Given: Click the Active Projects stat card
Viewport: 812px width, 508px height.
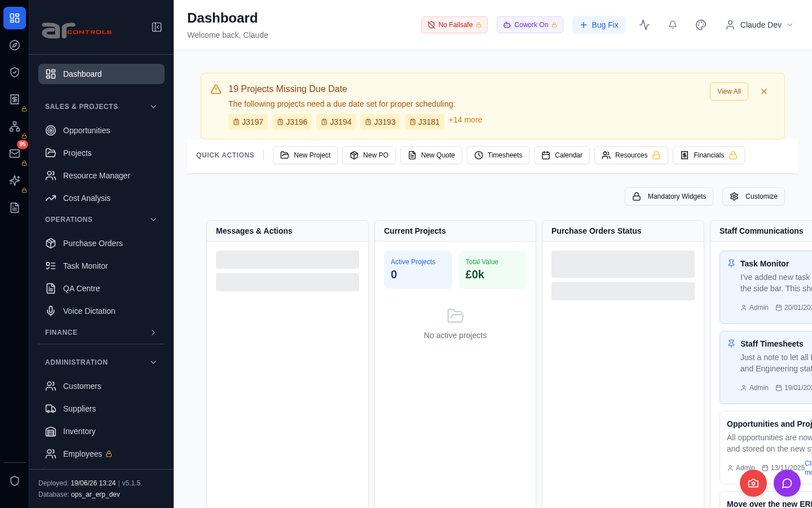Looking at the screenshot, I should pos(418,270).
